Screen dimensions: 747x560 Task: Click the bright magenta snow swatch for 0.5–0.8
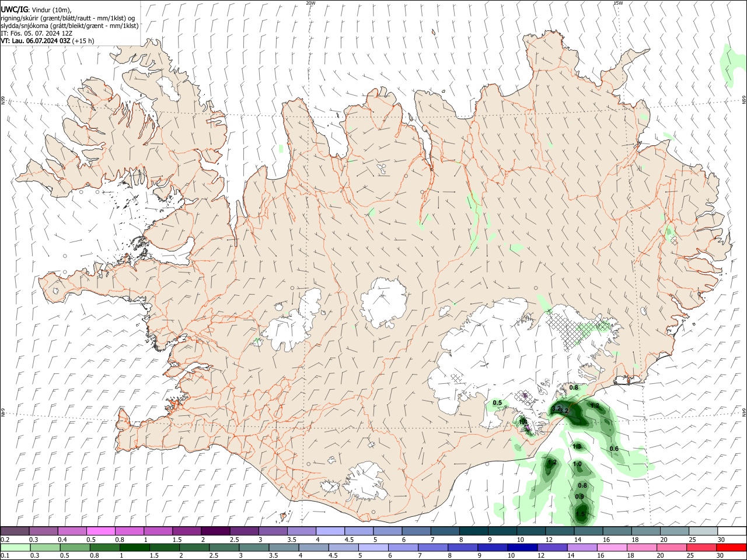coord(100,531)
